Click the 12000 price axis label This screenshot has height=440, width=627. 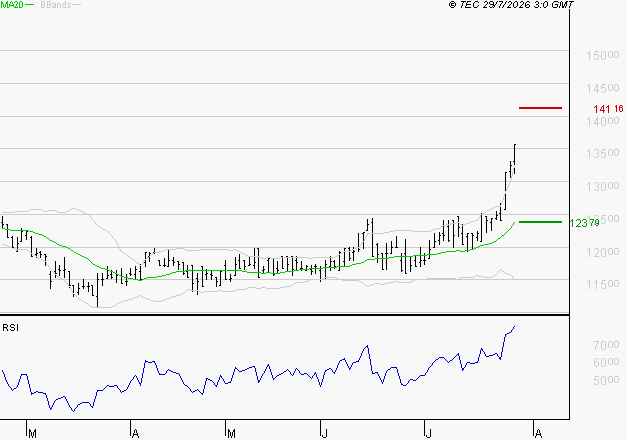tap(603, 252)
